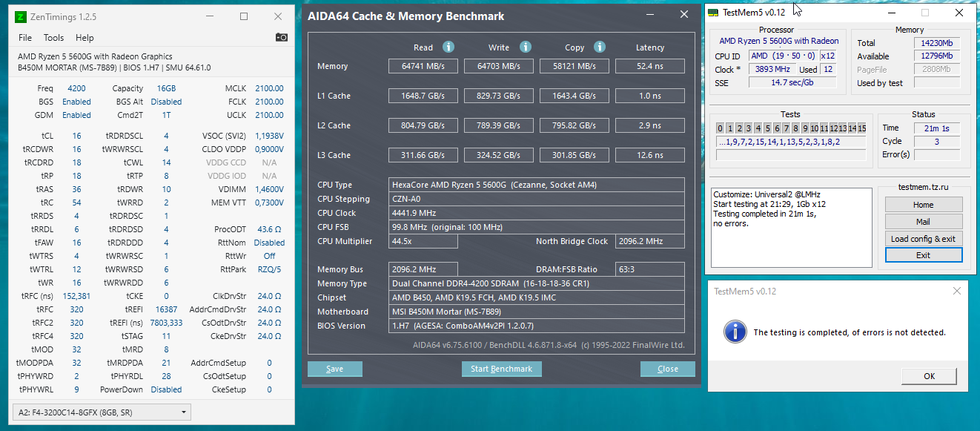Confirm the testing completed dialog with OK

click(x=929, y=376)
